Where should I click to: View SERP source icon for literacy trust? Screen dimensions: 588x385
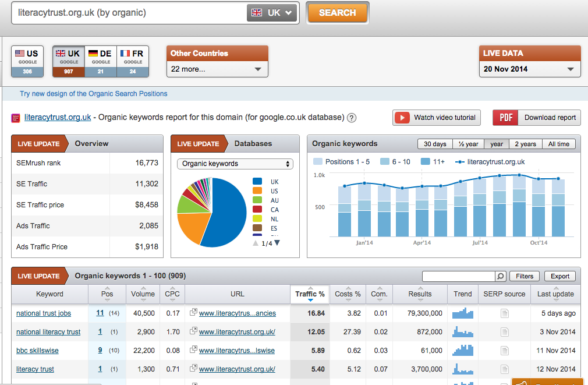coord(504,370)
